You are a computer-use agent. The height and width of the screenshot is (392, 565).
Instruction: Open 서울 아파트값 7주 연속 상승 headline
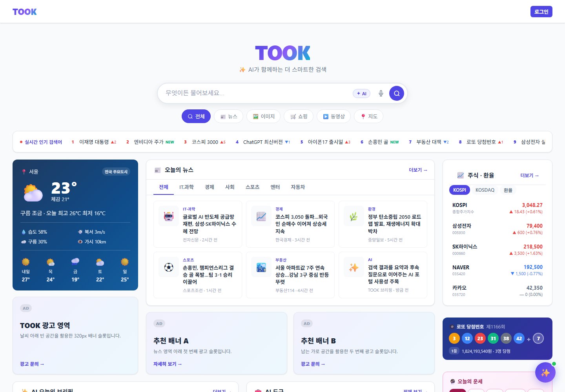(x=302, y=274)
